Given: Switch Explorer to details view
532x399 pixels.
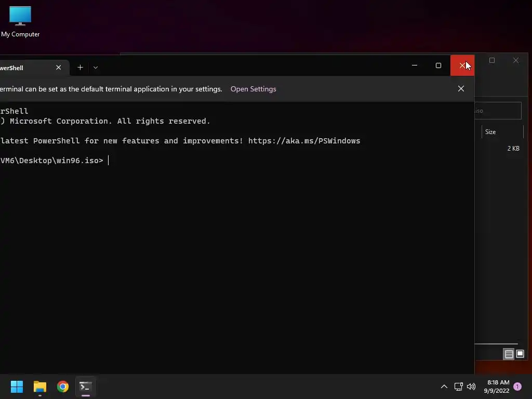Looking at the screenshot, I should point(509,354).
